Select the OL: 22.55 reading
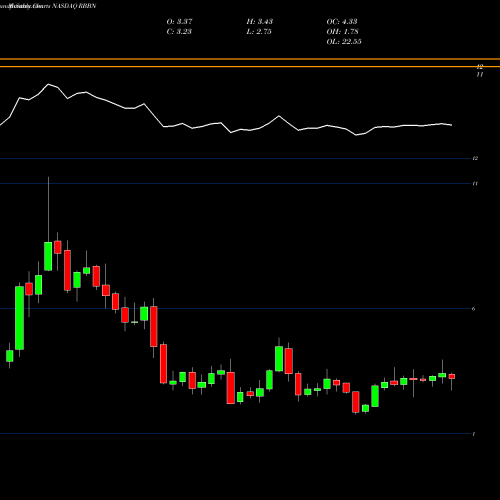Screen dimensions: 500x500 [344, 41]
